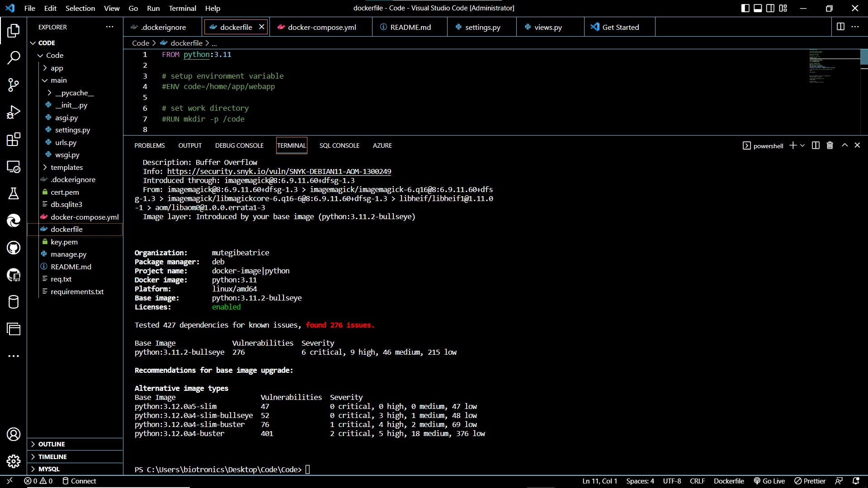Expand the OUTLINE section
The image size is (868, 488).
point(75,444)
